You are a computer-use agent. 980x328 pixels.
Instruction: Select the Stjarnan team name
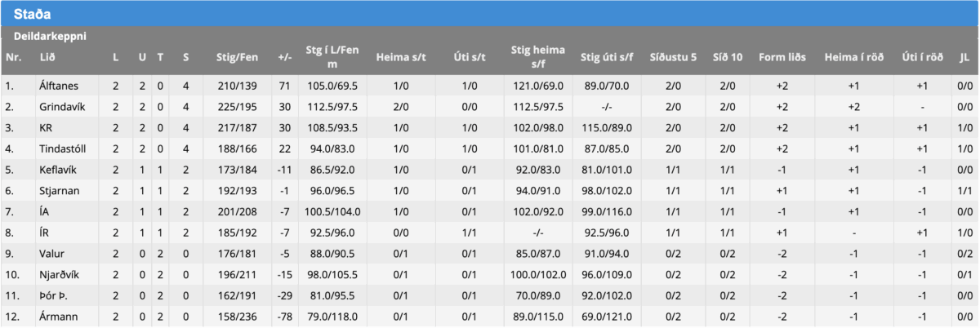(x=57, y=191)
